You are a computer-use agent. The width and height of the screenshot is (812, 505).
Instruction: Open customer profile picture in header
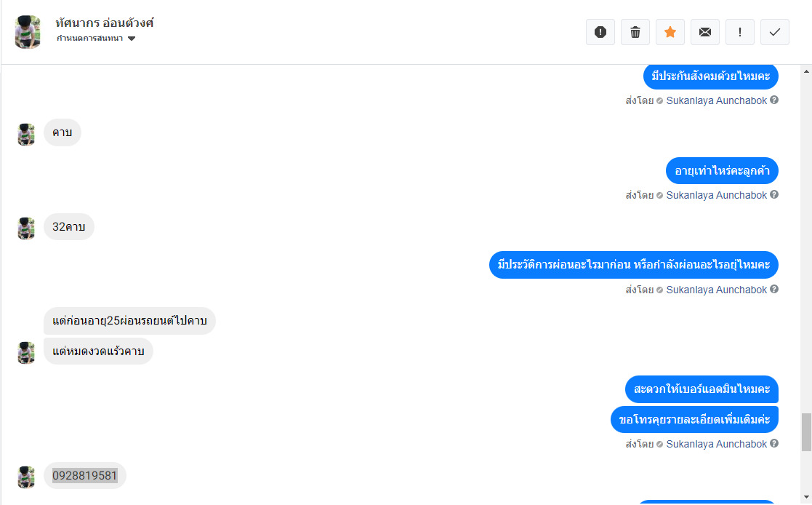point(28,31)
